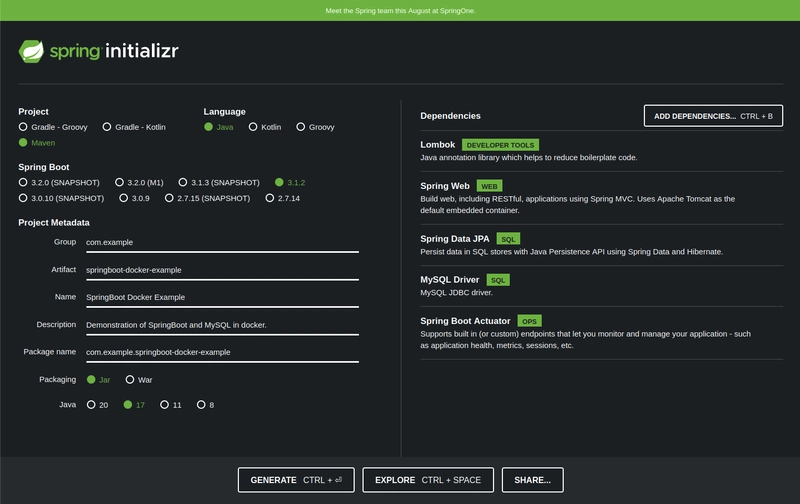Choose Spring Boot version 3.0.9
This screenshot has width=800, height=504.
click(134, 198)
